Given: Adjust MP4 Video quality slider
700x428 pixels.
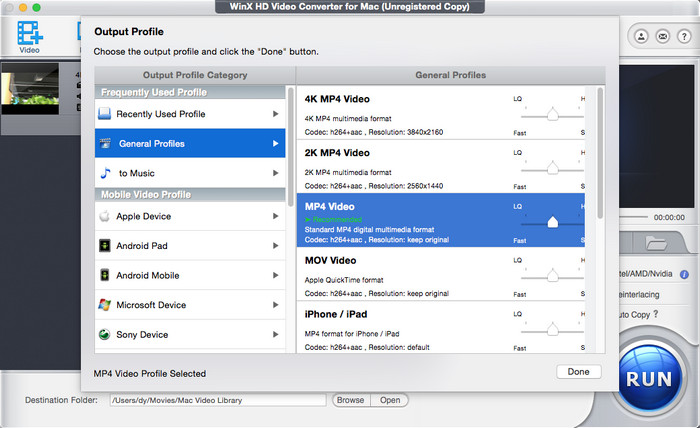Looking at the screenshot, I should tap(553, 222).
